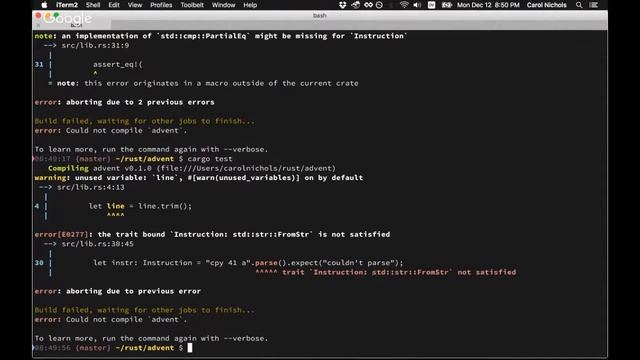This screenshot has width=640, height=360.
Task: Click the Dropbox menu bar icon
Action: (x=342, y=5)
